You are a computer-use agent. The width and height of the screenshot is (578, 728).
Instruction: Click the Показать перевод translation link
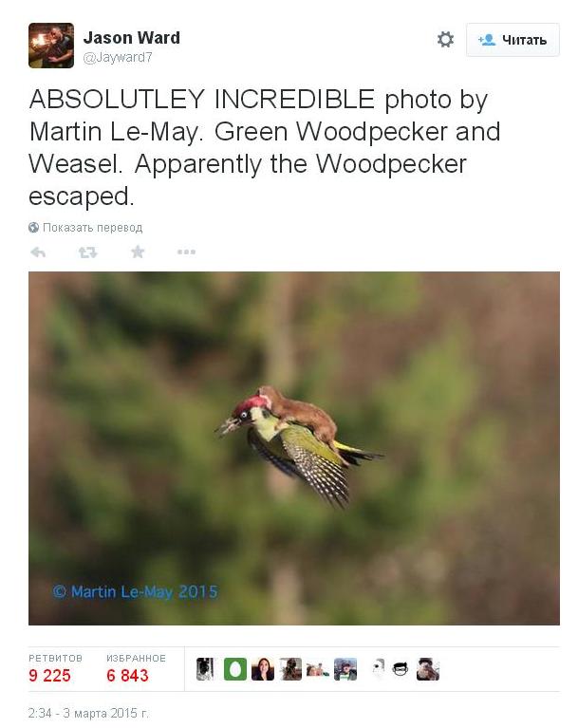click(x=92, y=228)
